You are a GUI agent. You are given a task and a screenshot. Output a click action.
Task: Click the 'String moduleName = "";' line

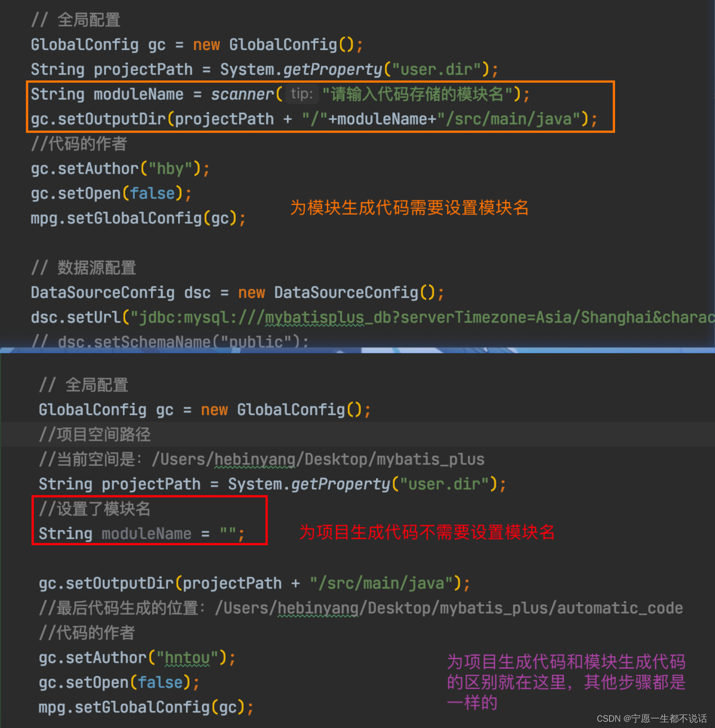pos(141,533)
